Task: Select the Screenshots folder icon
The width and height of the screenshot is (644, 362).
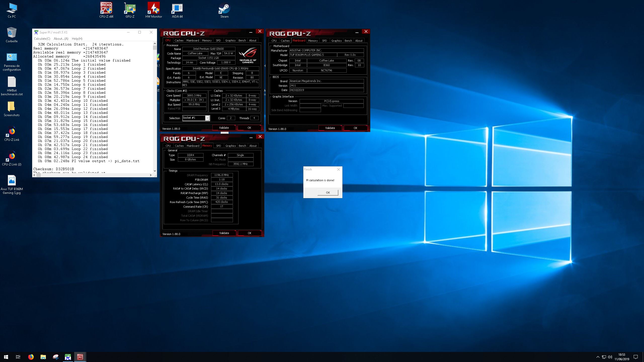Action: [x=12, y=109]
